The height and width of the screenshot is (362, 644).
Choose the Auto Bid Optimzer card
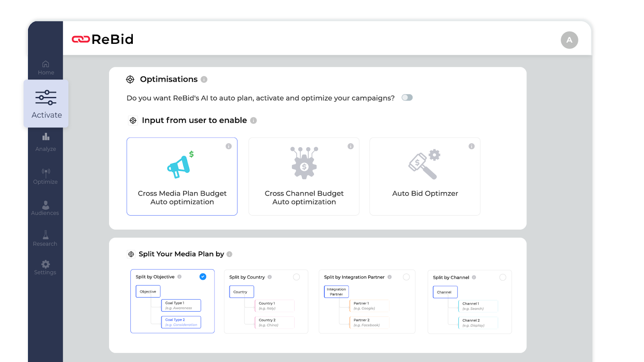tap(425, 177)
